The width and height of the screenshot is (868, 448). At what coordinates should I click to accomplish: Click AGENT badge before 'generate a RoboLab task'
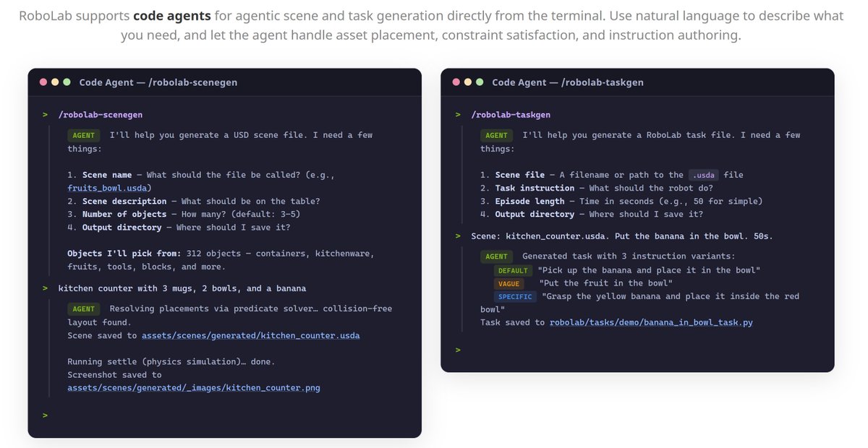click(x=496, y=135)
